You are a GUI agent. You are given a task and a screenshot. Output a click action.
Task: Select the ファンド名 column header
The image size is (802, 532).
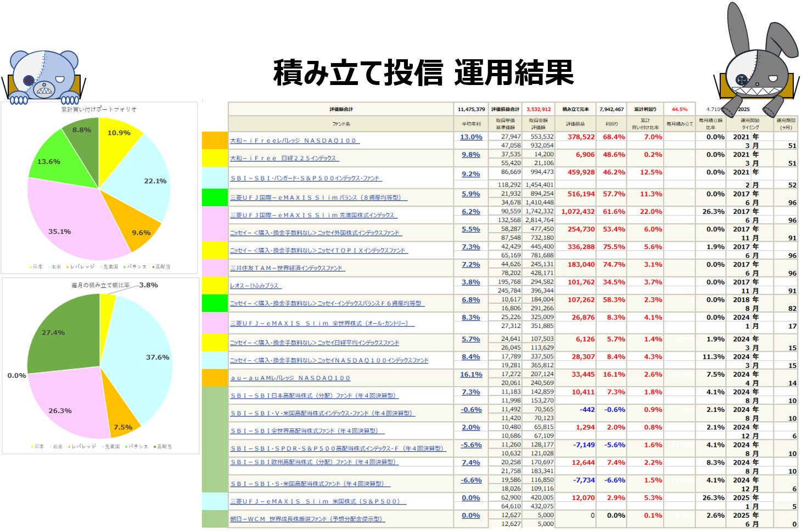(341, 124)
